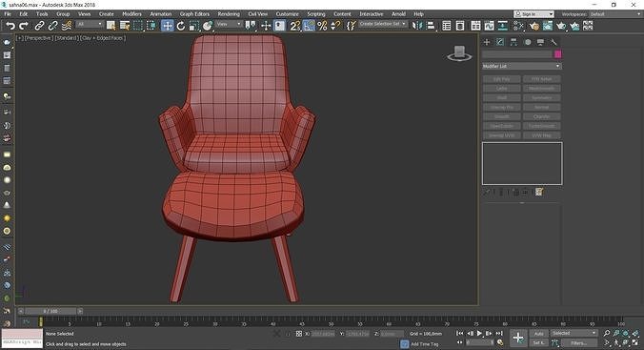Click the Key Filters button
644x350 pixels.
[x=578, y=342]
